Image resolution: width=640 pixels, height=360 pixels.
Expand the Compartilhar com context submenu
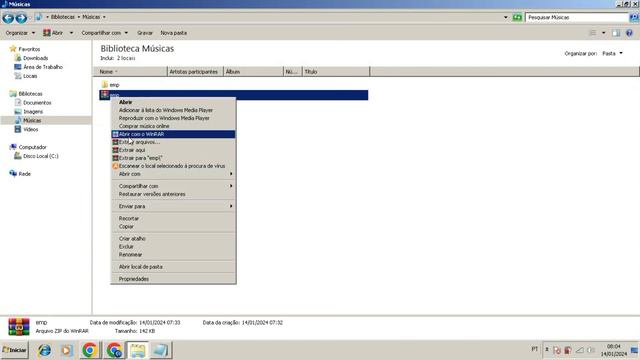coord(173,186)
